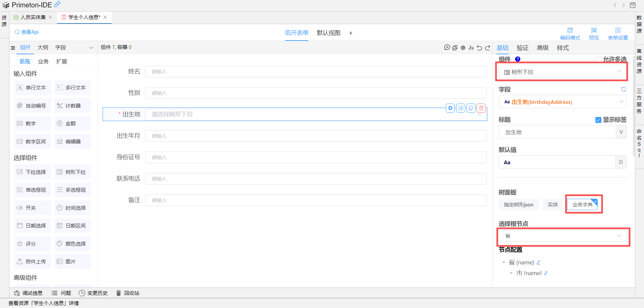
Task: Uncheck the 显示标签 checkbox
Action: 598,120
